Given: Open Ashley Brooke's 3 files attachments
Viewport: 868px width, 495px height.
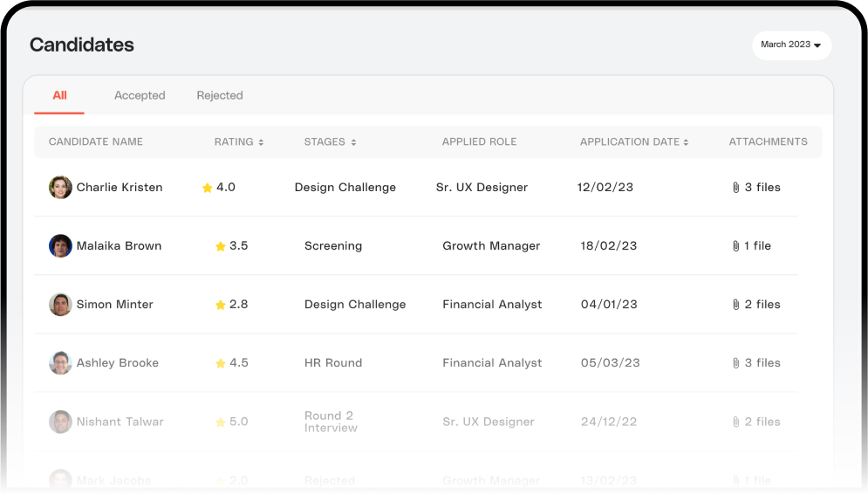Looking at the screenshot, I should click(x=762, y=363).
